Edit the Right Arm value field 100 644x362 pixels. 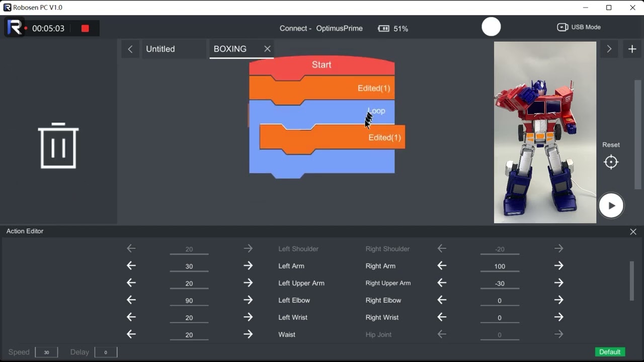pyautogui.click(x=500, y=266)
